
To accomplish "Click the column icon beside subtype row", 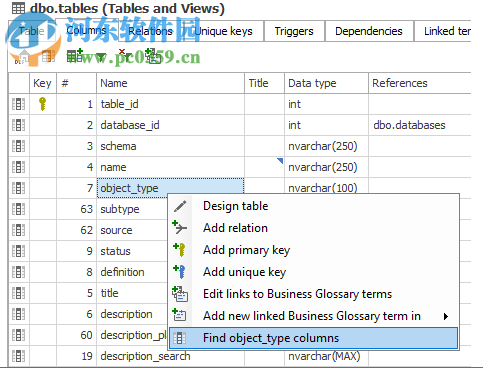I will click(x=18, y=209).
